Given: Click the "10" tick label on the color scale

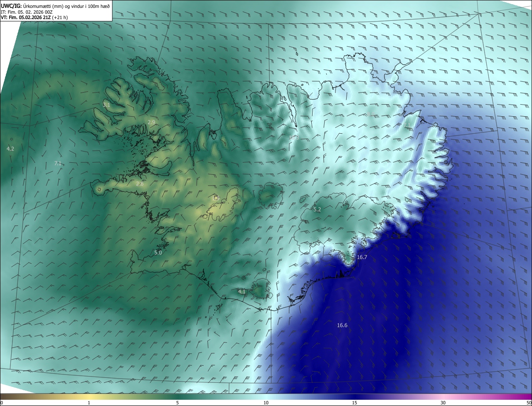Looking at the screenshot, I should pyautogui.click(x=266, y=403).
